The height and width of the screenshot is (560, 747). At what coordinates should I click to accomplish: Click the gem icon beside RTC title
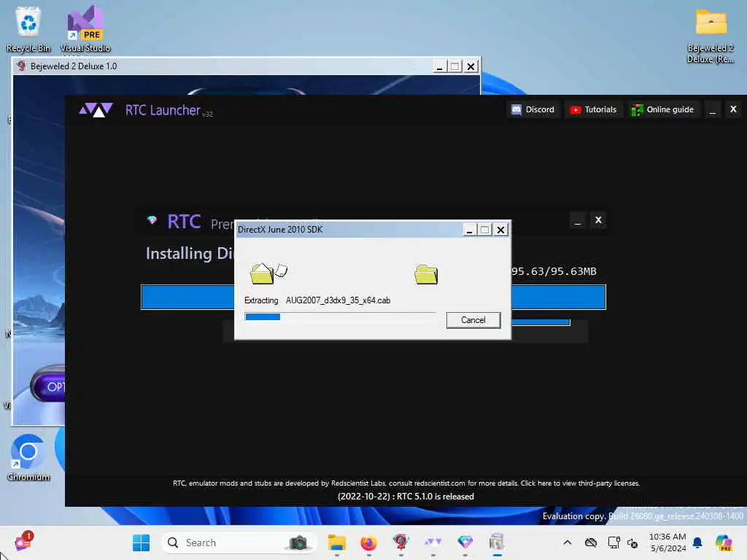tap(152, 220)
